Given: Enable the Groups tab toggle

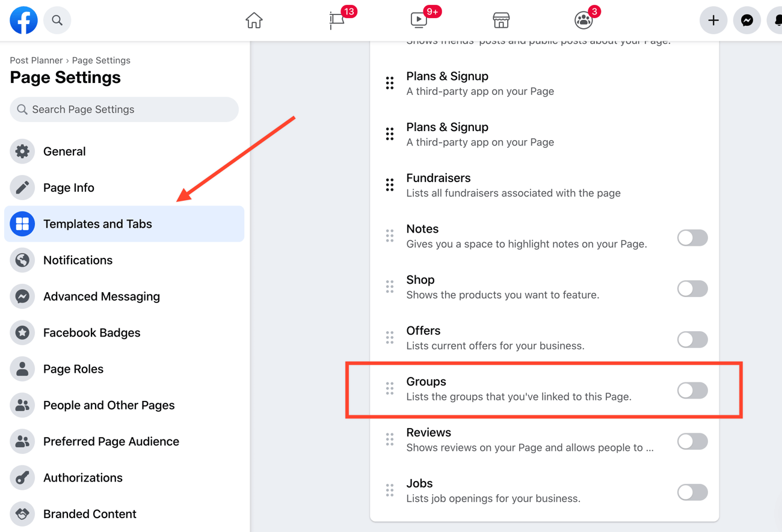Looking at the screenshot, I should tap(692, 390).
